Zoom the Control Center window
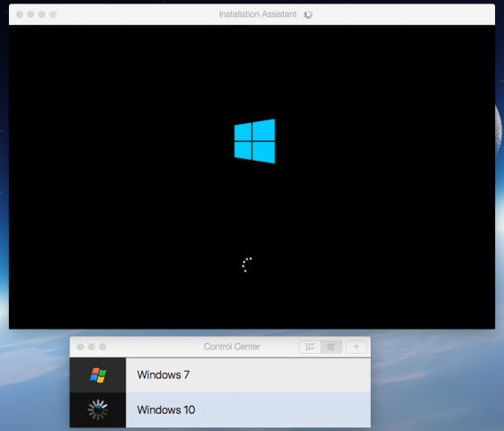504x431 pixels. tap(102, 347)
